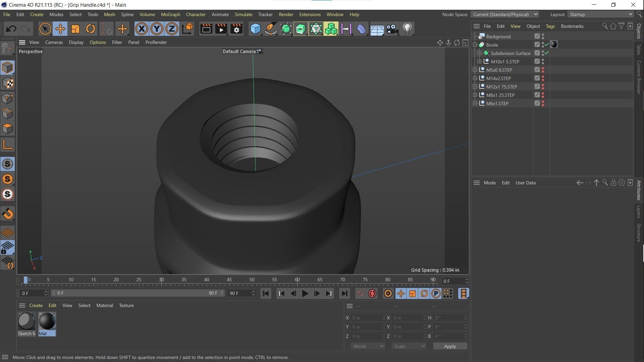The image size is (644, 362).
Task: Select the Live Selection tool
Action: pos(45,29)
